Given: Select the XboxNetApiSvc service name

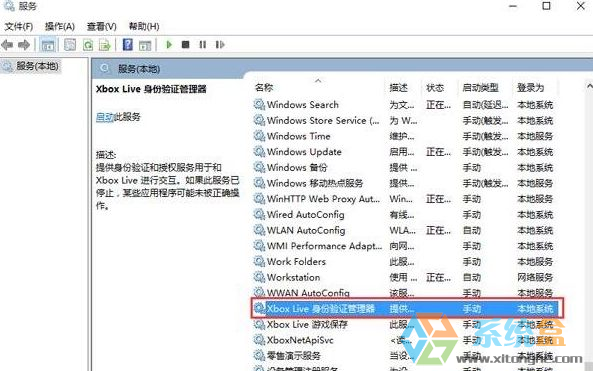Looking at the screenshot, I should coord(300,340).
